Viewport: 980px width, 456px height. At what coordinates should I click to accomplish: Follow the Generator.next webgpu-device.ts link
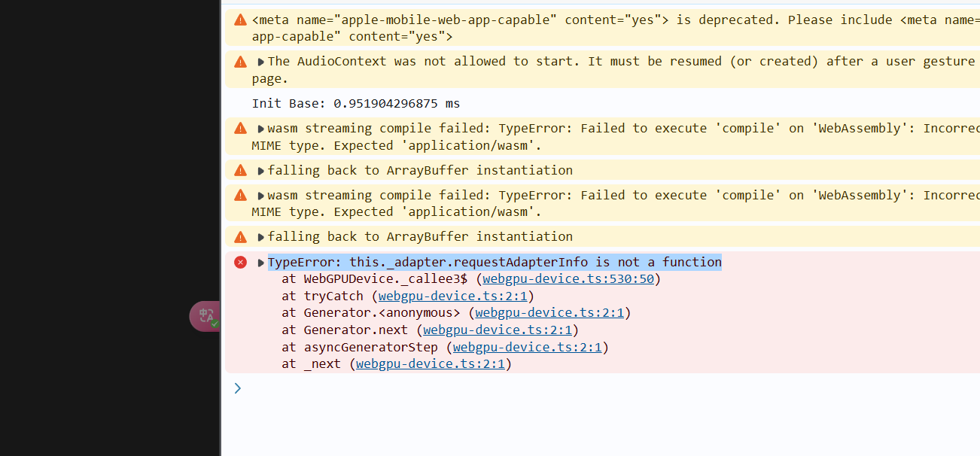pyautogui.click(x=497, y=330)
